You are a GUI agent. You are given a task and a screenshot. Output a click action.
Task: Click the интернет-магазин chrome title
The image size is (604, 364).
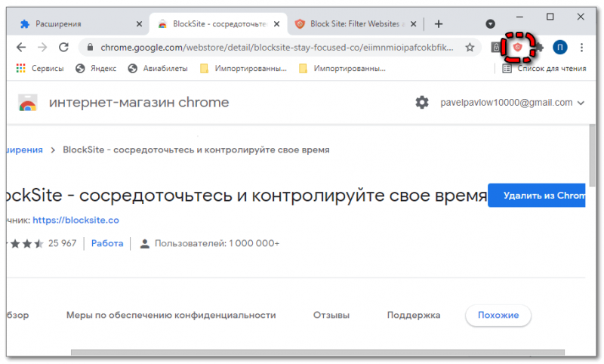point(139,103)
